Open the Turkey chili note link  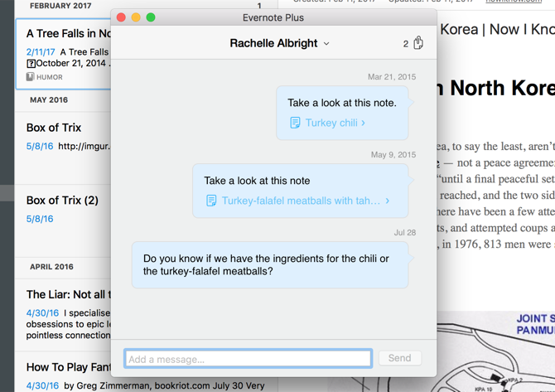331,123
